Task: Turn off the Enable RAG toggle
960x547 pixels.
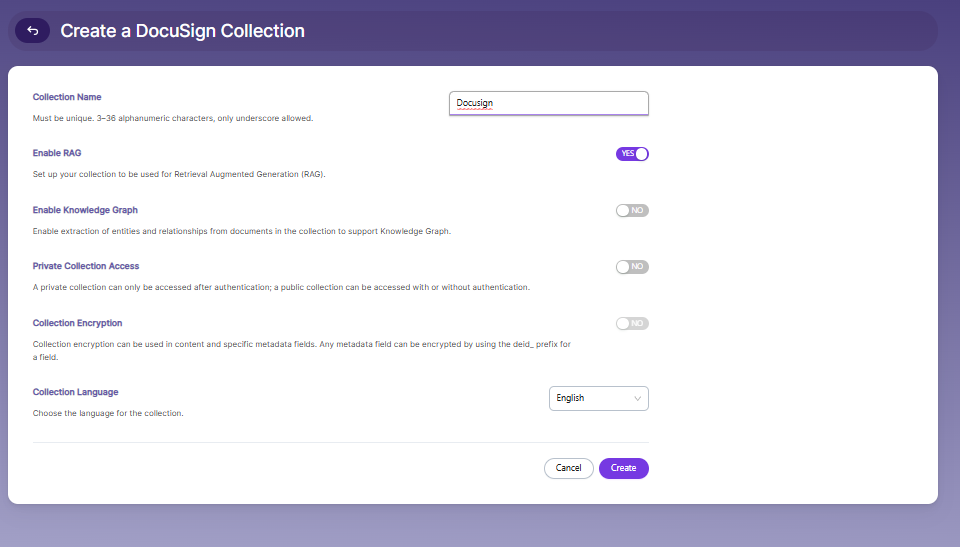Action: (x=632, y=154)
